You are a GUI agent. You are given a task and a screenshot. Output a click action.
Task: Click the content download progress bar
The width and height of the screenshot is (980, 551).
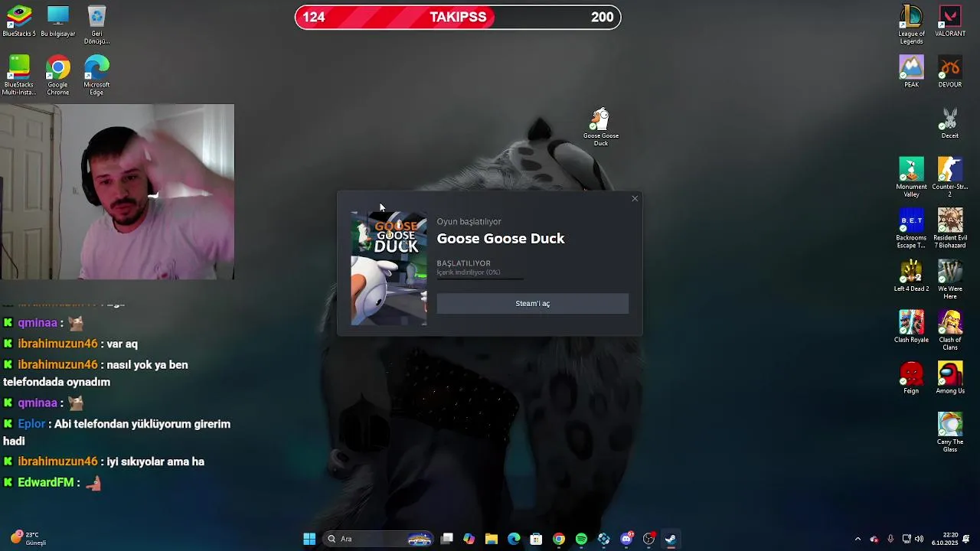click(x=480, y=279)
